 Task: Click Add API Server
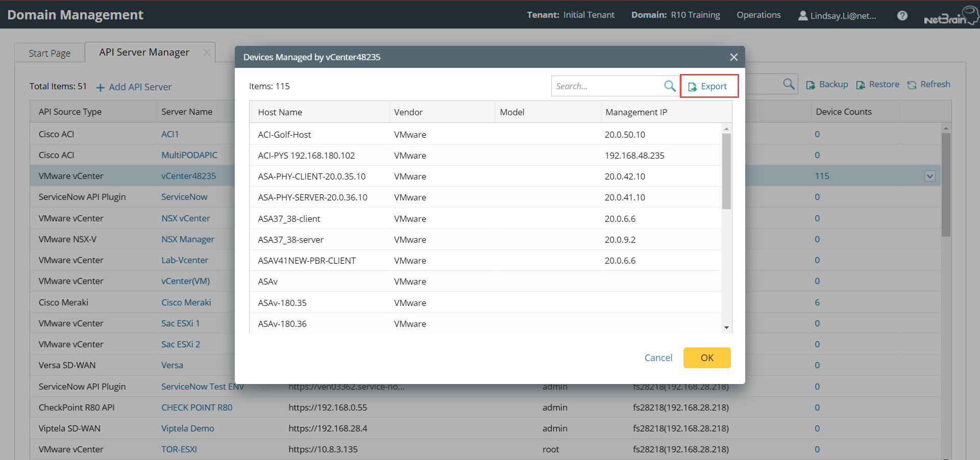pos(134,87)
